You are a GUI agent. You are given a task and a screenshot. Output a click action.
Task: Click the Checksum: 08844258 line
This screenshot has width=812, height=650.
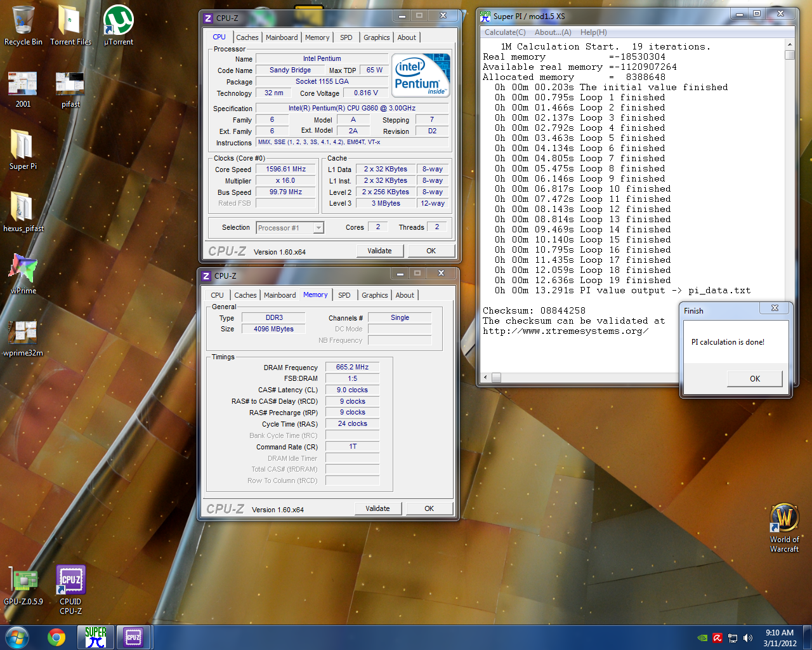point(534,310)
